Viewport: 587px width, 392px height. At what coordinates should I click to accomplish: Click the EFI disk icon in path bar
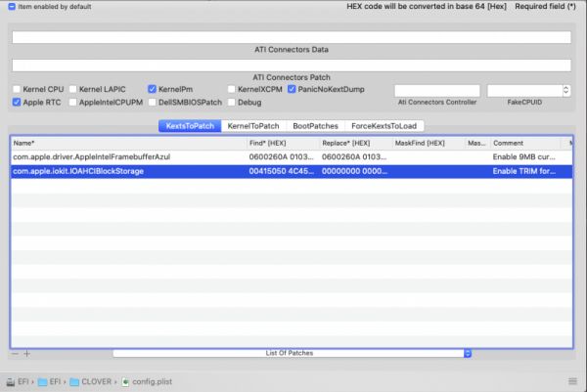tap(11, 382)
